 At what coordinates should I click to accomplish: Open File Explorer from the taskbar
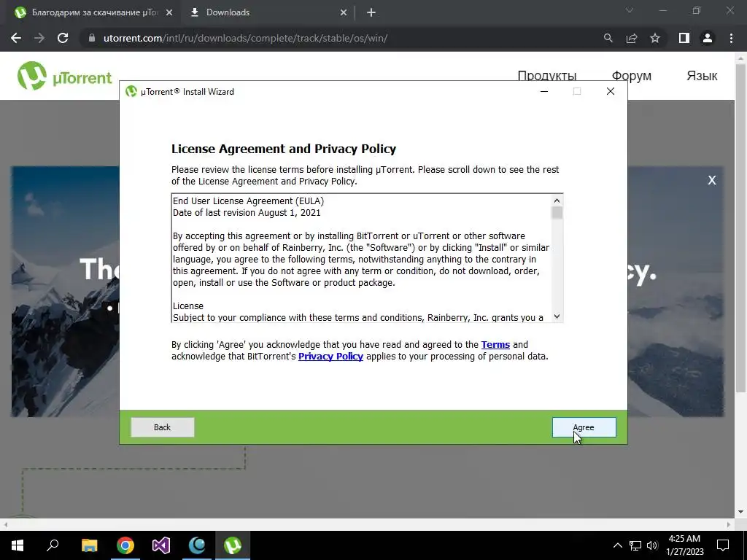point(89,545)
